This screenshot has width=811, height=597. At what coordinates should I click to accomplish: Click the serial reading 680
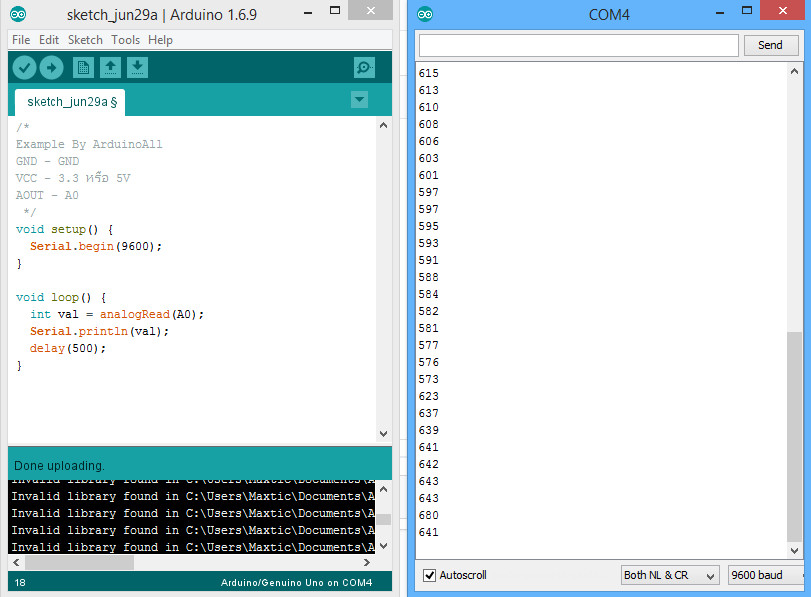click(428, 515)
